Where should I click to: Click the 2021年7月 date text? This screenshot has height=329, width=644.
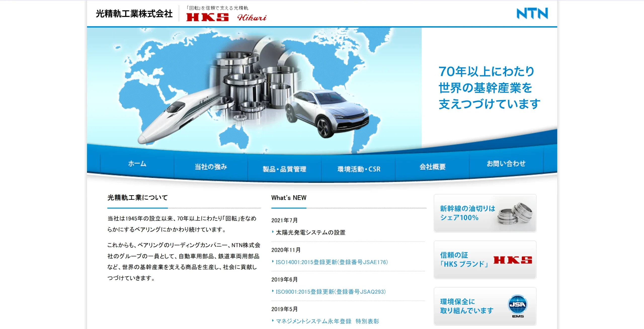[x=285, y=220]
